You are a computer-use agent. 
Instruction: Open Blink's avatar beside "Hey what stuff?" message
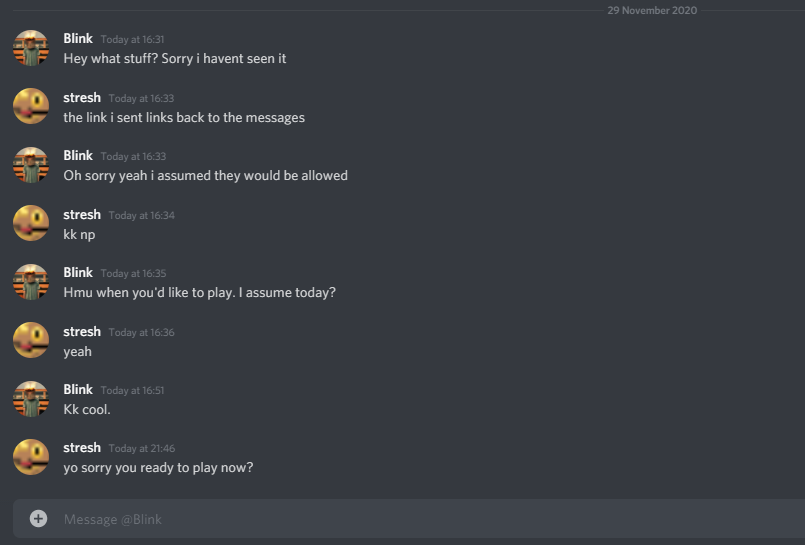click(31, 48)
